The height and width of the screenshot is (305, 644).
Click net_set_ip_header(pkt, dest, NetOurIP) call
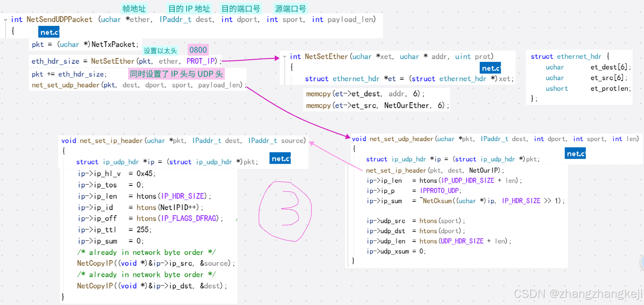coord(435,171)
